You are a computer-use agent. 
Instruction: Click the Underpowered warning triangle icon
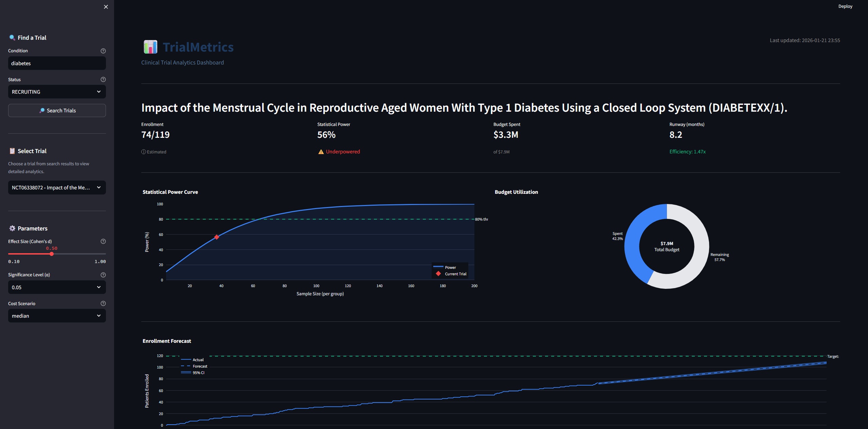pyautogui.click(x=321, y=152)
